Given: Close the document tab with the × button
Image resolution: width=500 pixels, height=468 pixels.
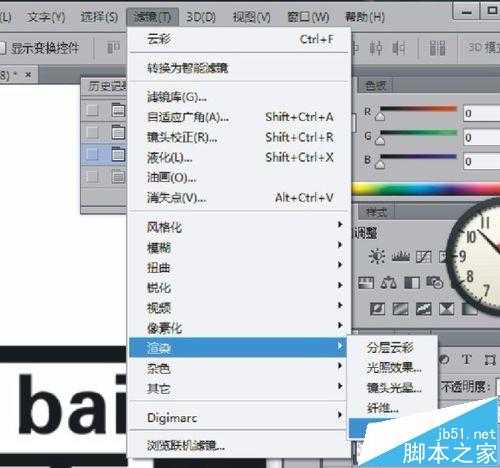Looking at the screenshot, I should [28, 75].
